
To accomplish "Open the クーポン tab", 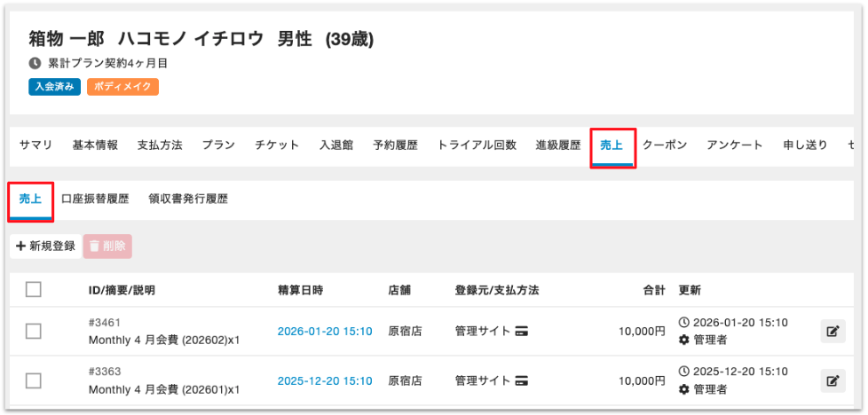I will click(x=664, y=145).
